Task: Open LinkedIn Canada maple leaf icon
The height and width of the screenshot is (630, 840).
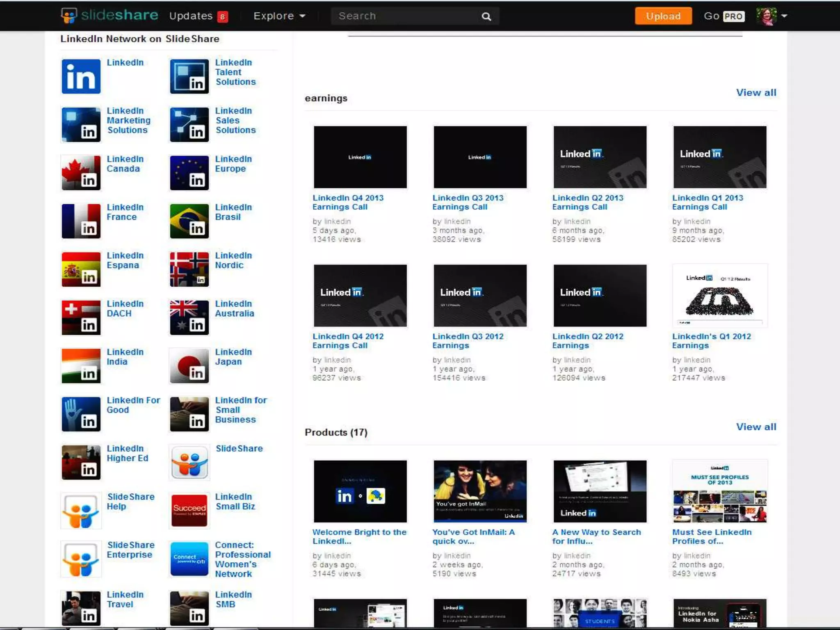Action: (81, 173)
